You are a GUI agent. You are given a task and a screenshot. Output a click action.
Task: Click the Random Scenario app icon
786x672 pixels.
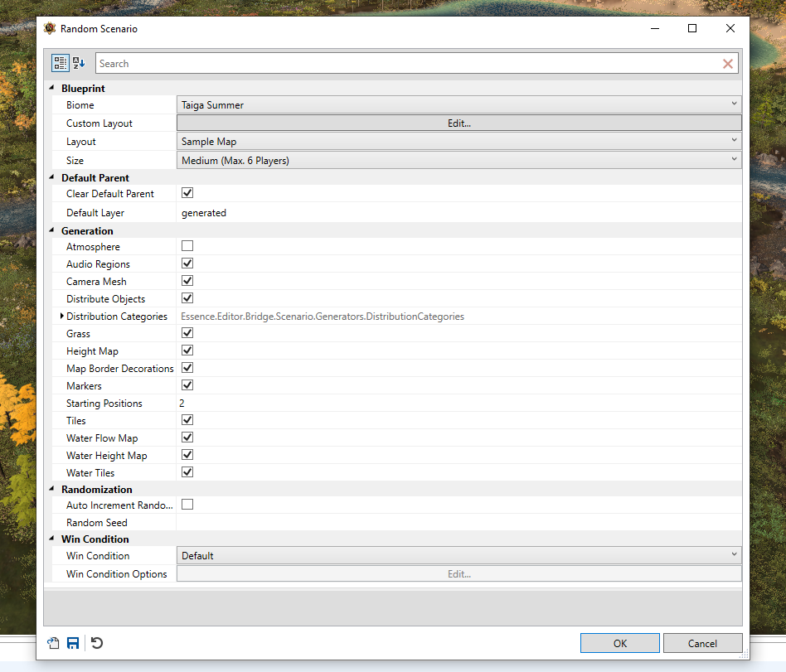[x=49, y=28]
